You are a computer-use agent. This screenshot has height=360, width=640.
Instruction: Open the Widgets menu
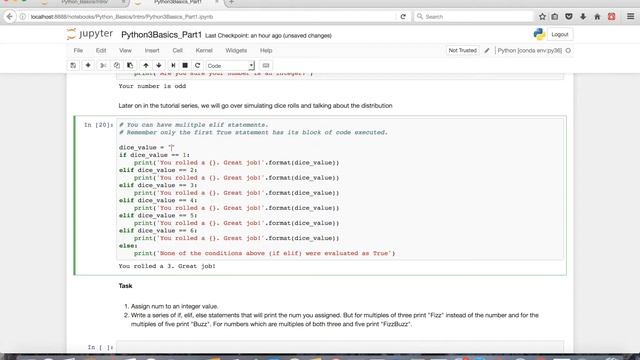236,50
